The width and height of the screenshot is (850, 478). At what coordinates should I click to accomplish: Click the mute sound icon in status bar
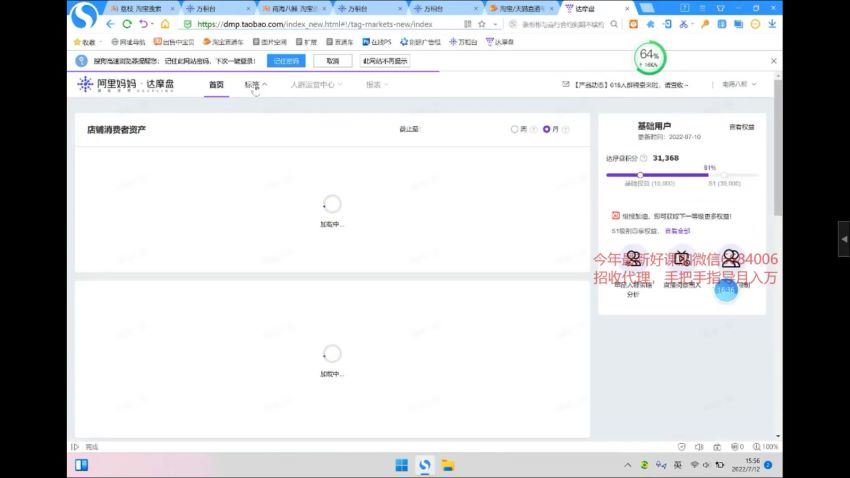[699, 447]
